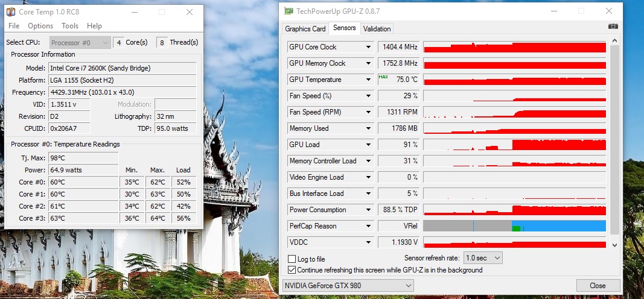Open the GPU Load sensor dropdown

[368, 145]
